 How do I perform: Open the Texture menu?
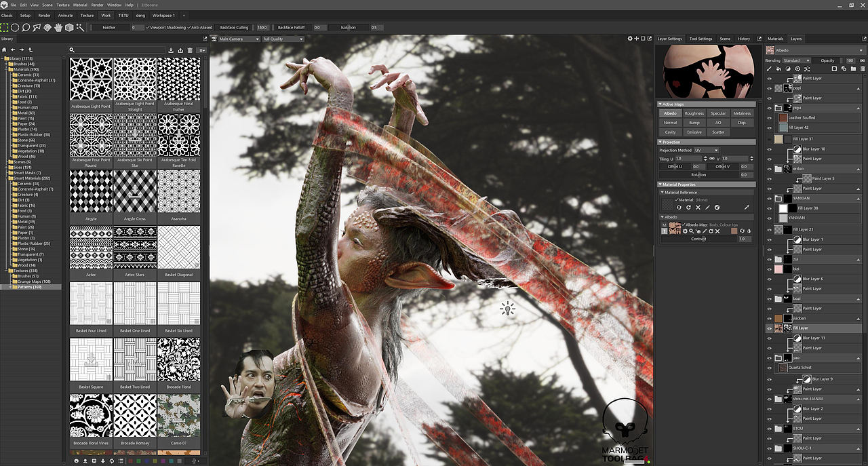click(x=62, y=5)
